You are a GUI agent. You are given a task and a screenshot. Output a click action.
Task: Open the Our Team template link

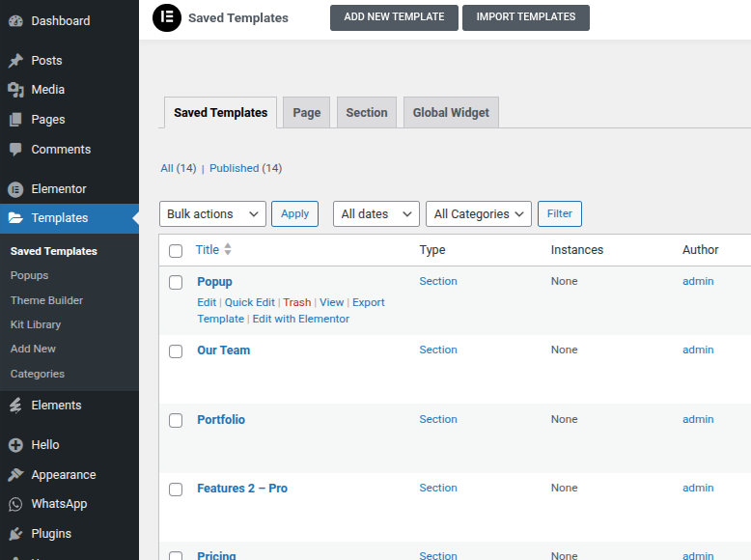(224, 350)
